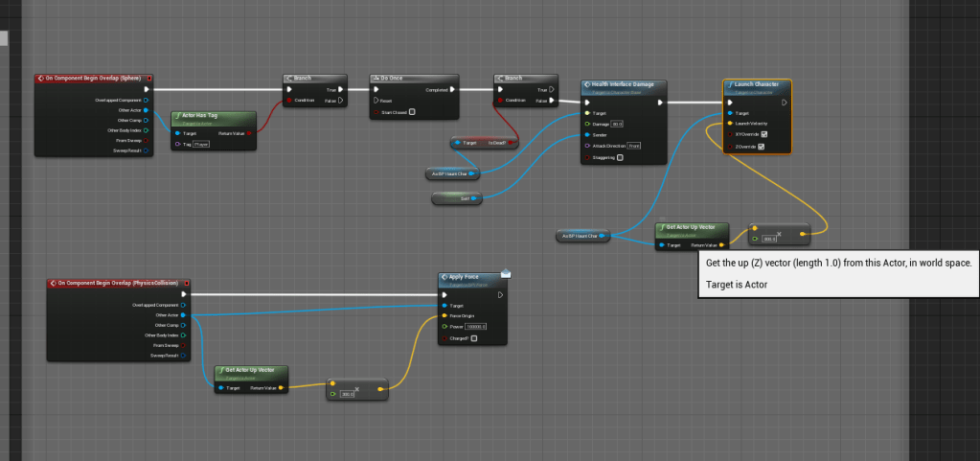Select the Health Interface Damage node title

(x=625, y=84)
